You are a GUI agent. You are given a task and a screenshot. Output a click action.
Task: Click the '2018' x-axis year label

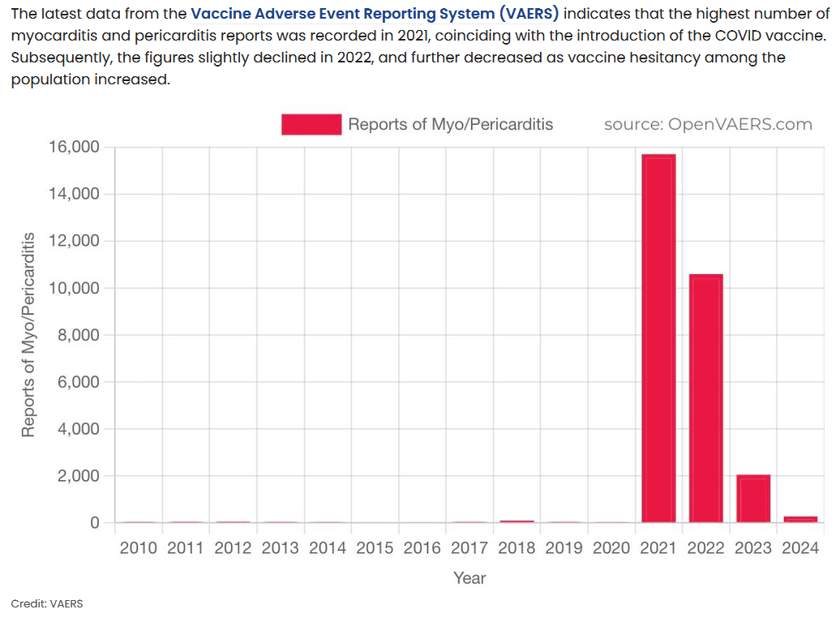(517, 547)
